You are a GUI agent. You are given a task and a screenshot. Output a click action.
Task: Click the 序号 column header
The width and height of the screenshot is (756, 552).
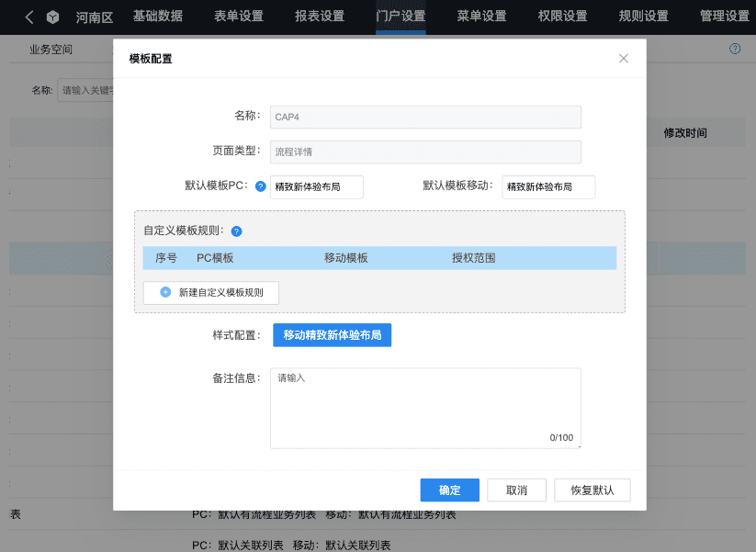(x=166, y=258)
